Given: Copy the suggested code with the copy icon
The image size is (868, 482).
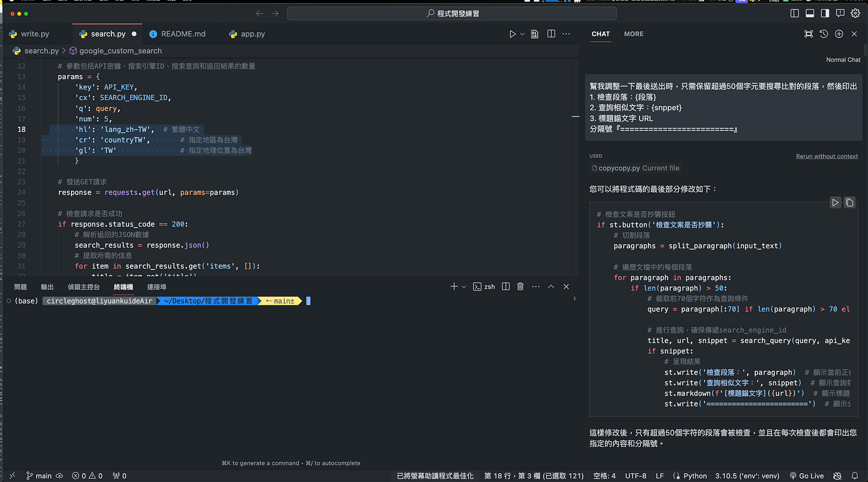Looking at the screenshot, I should coord(849,202).
